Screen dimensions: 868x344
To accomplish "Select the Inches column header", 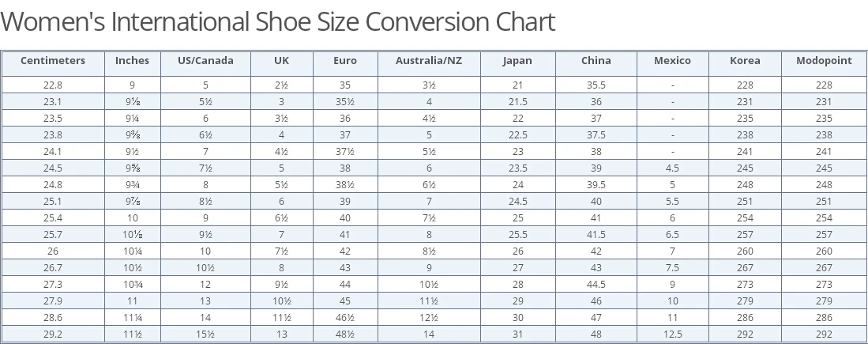I will tap(132, 61).
